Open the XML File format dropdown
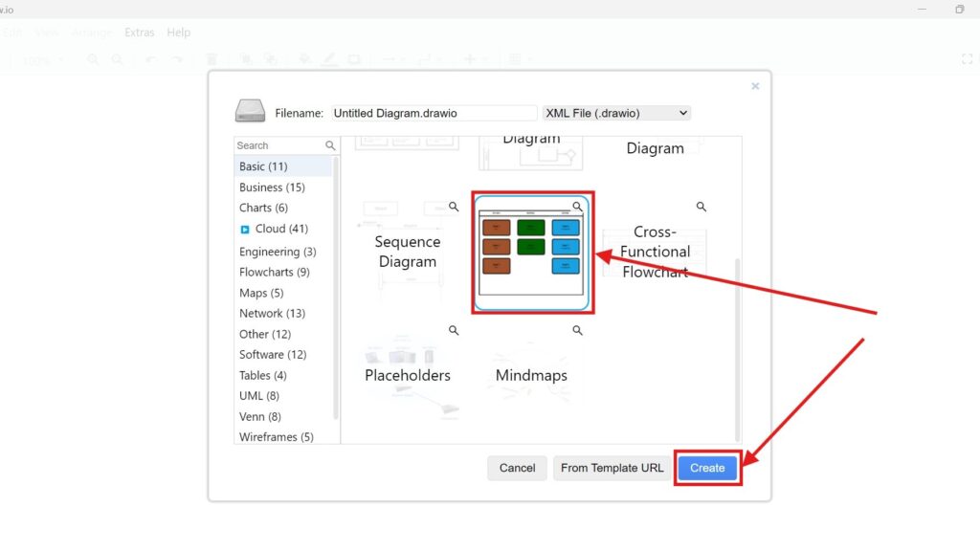Screen dimensions: 980x551 tap(616, 113)
